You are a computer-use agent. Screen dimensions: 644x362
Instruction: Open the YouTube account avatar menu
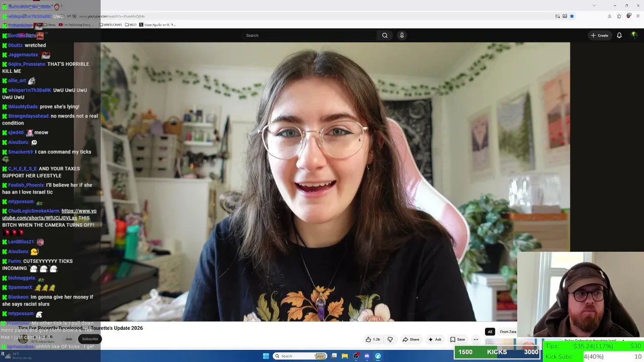tap(634, 35)
